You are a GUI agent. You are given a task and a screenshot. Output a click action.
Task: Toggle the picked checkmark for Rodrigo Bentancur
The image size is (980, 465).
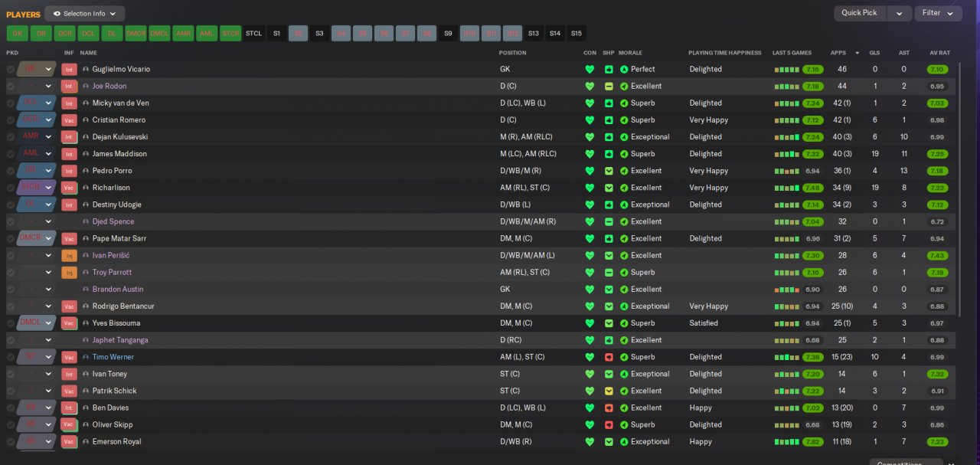[x=11, y=306]
